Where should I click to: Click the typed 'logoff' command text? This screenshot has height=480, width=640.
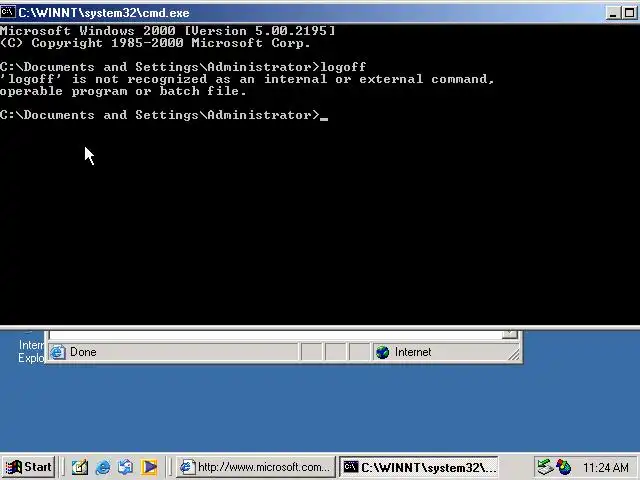coord(343,67)
